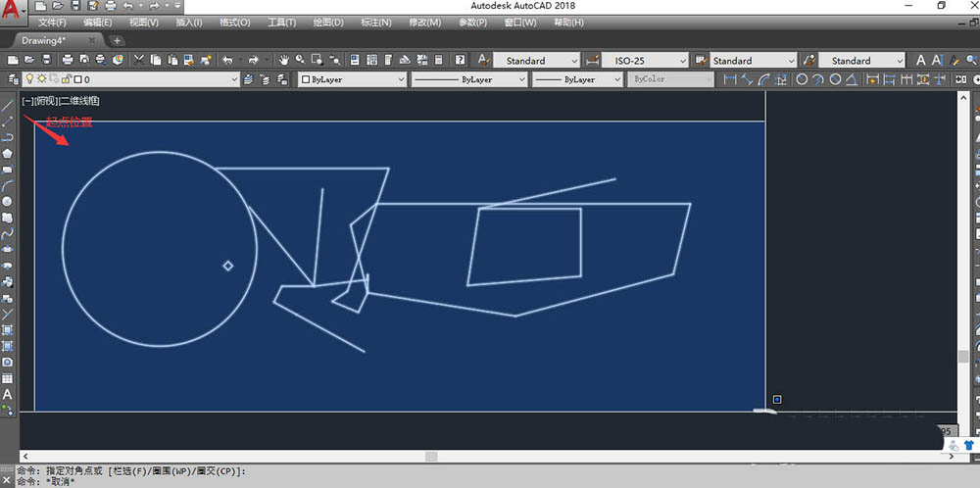Click the Cut scissors icon
This screenshot has width=980, height=488.
(139, 60)
